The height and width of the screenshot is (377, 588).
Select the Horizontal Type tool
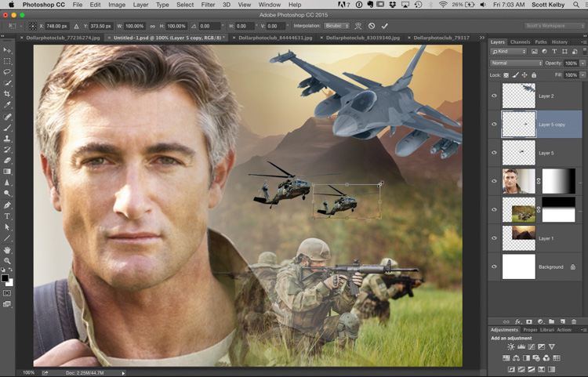[x=7, y=216]
